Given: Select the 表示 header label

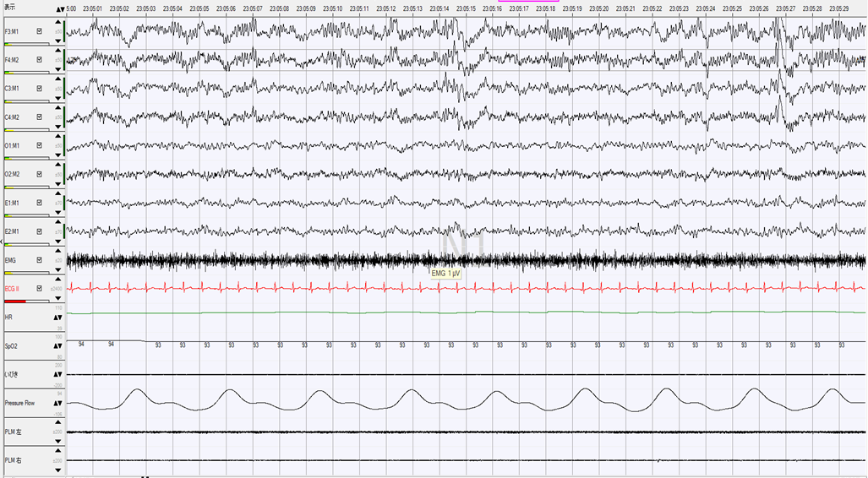Looking at the screenshot, I should tap(10, 8).
